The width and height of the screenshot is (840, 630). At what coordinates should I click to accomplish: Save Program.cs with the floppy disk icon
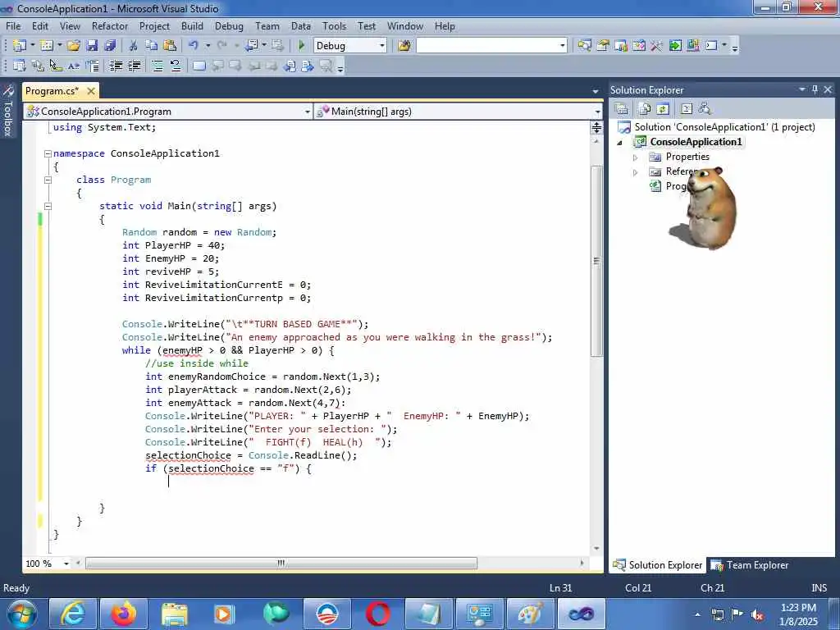point(92,46)
